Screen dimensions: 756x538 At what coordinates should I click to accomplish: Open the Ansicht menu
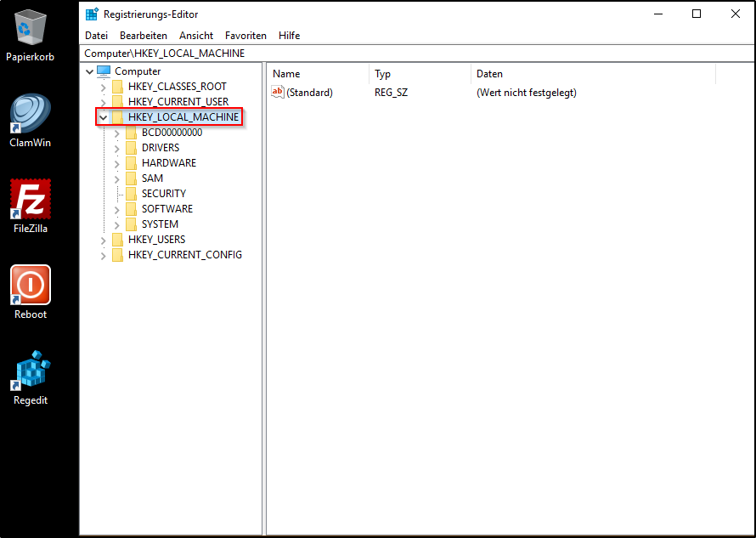point(195,36)
